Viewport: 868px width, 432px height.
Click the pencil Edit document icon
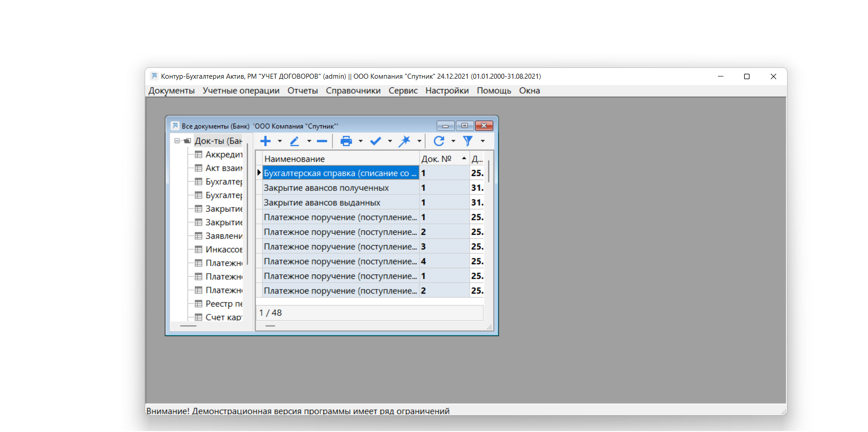coord(294,141)
